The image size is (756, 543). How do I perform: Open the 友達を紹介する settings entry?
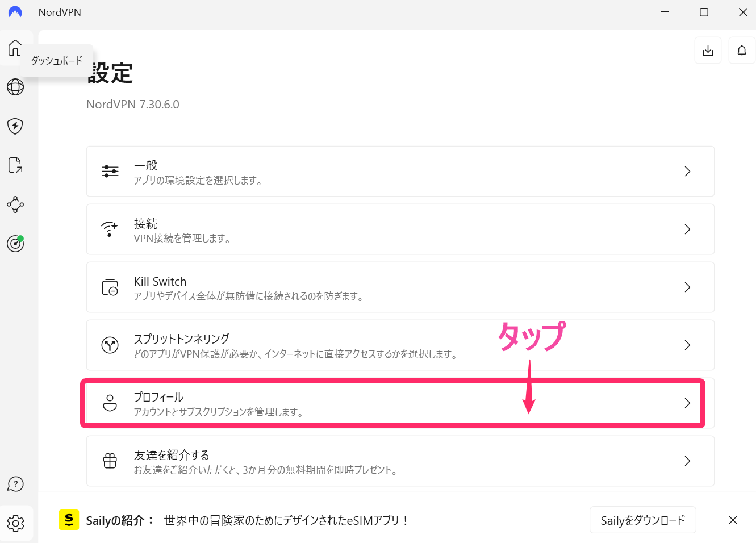click(400, 461)
